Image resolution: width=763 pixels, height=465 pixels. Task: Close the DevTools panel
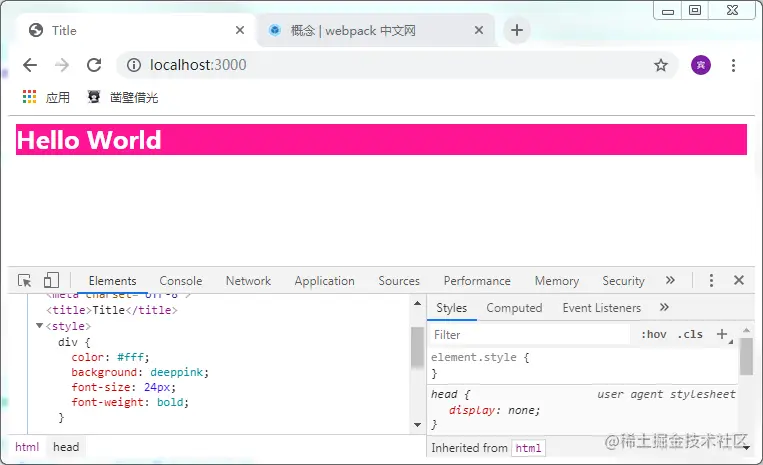(739, 280)
